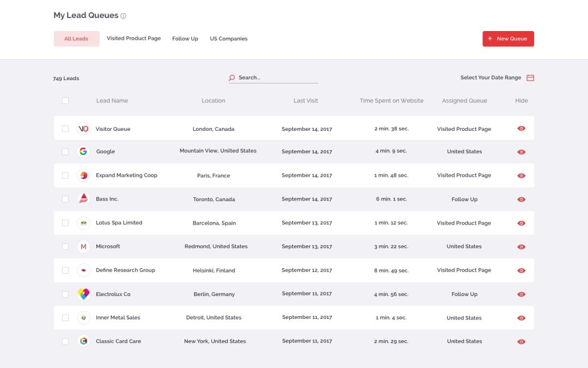Click the Visitor Queue company logo
This screenshot has height=368, width=588.
[x=83, y=129]
